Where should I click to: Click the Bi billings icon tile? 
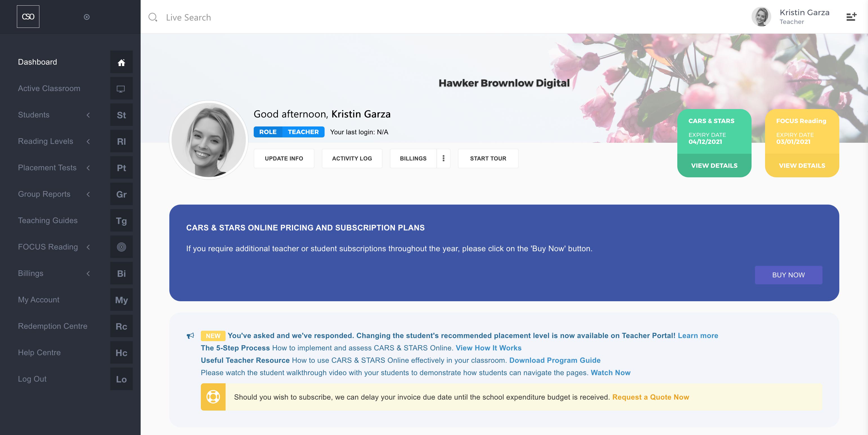point(121,273)
